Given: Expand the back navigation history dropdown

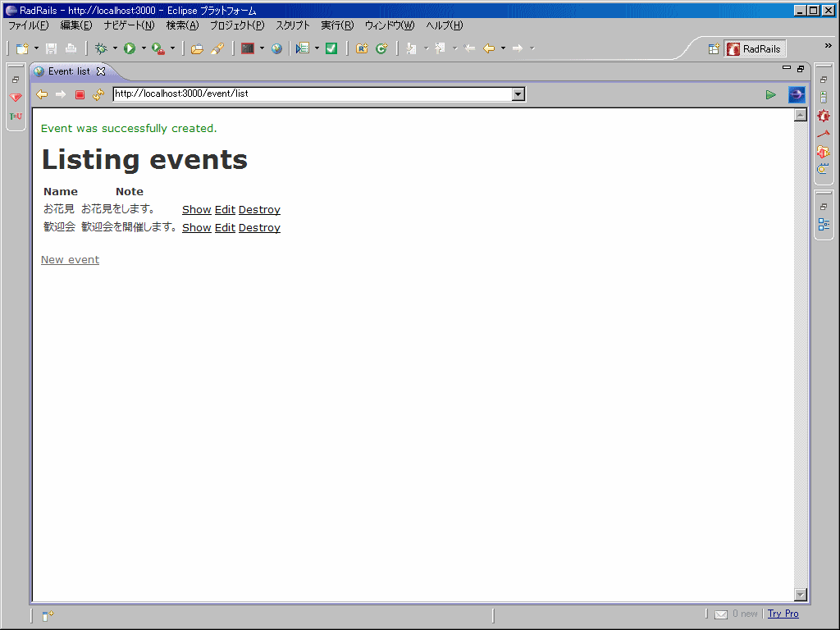Looking at the screenshot, I should 503,48.
